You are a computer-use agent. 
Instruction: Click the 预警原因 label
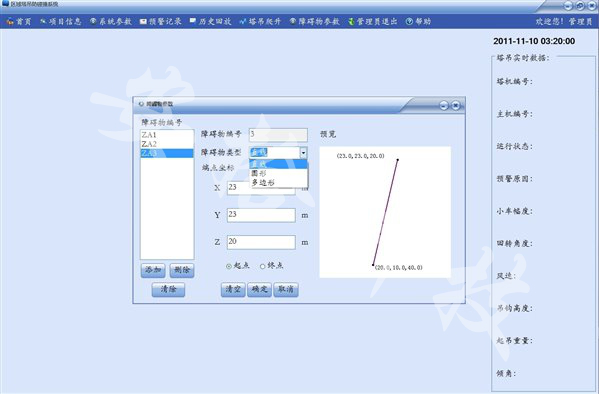coord(514,179)
